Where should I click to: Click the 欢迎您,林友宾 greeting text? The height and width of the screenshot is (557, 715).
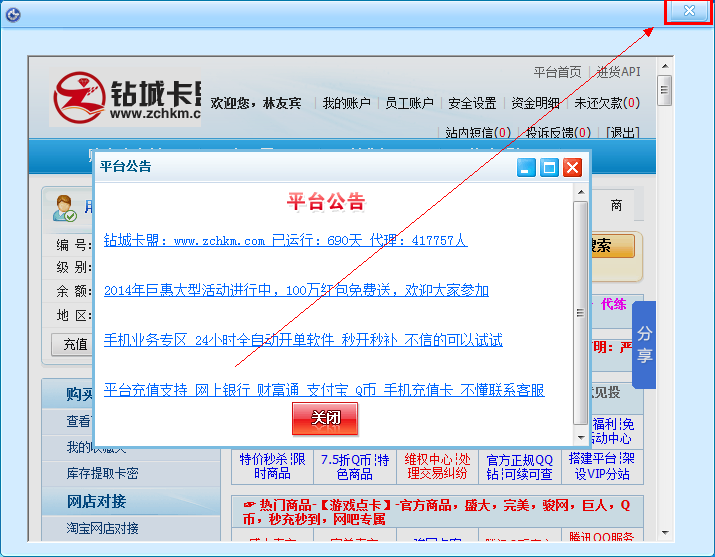pos(256,103)
